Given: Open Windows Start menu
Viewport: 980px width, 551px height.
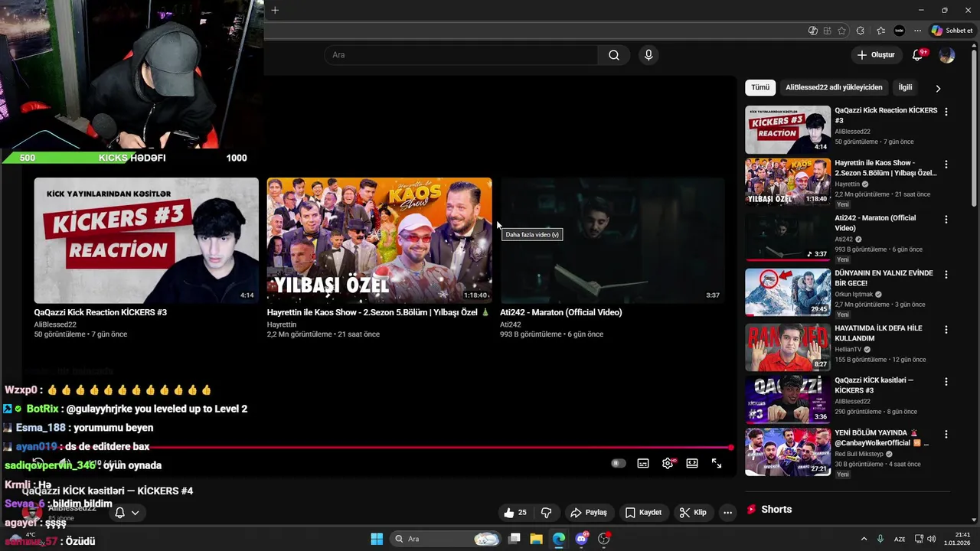Looking at the screenshot, I should pos(377,539).
